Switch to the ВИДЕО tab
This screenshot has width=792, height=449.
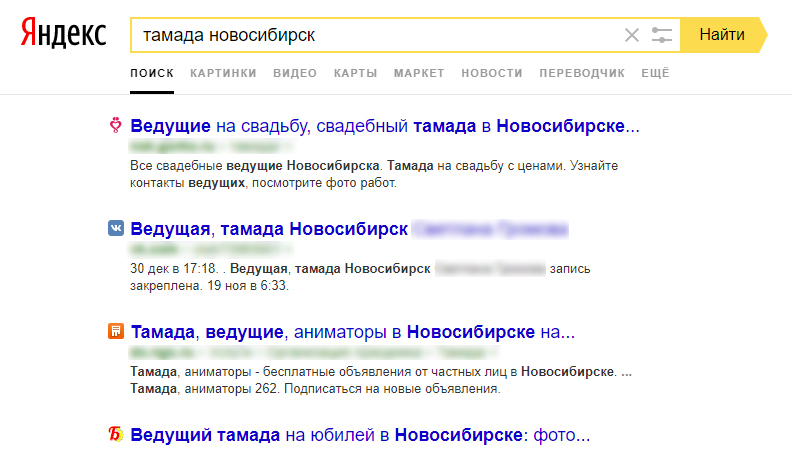click(x=295, y=73)
